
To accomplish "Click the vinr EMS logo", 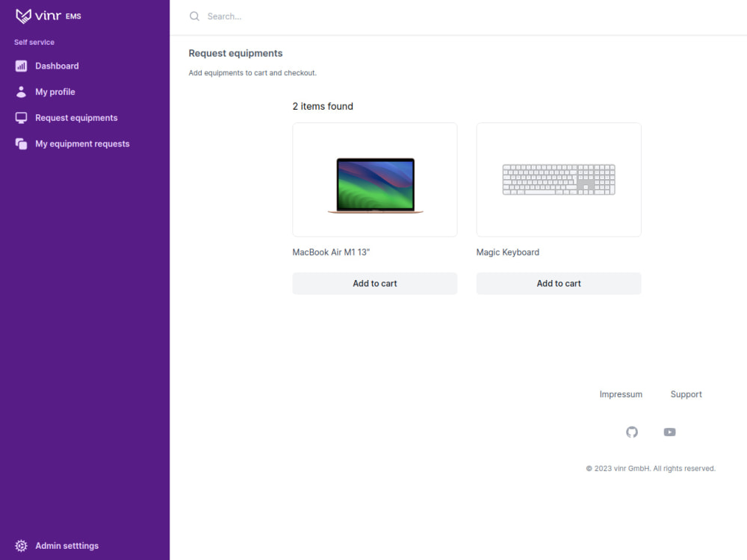I will (x=48, y=16).
